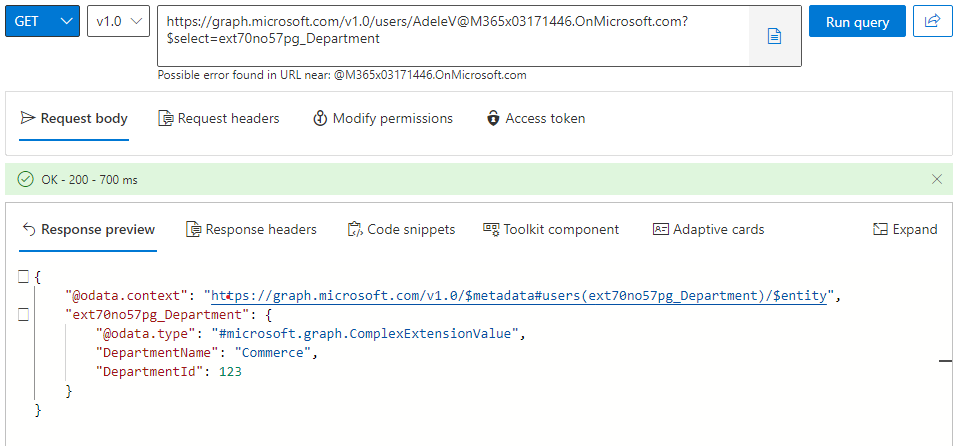Dismiss the OK - 200 status message

pos(936,179)
